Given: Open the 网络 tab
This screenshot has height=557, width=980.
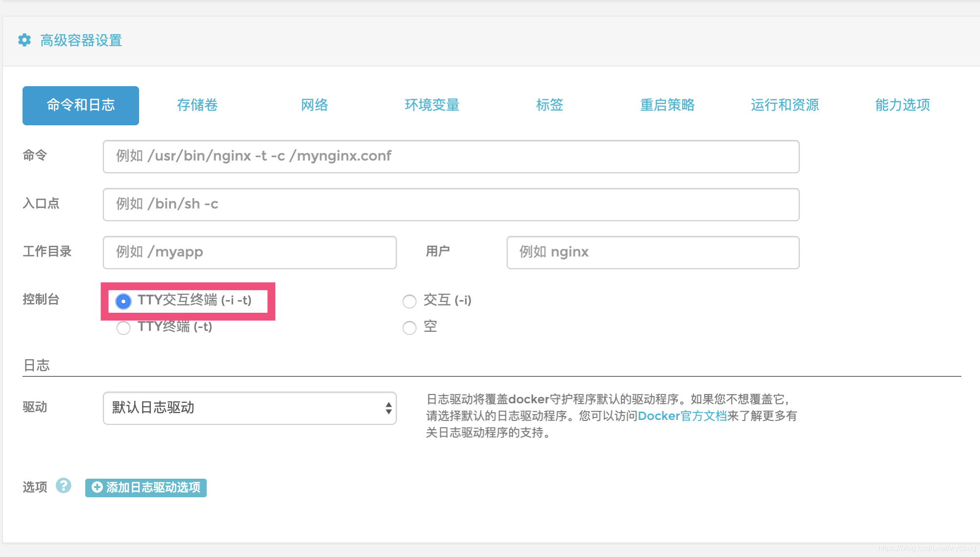Looking at the screenshot, I should [314, 105].
